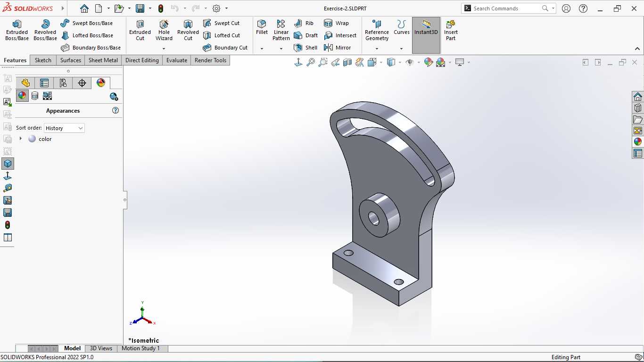Toggle Hide/Show Items eye icon

(x=410, y=62)
